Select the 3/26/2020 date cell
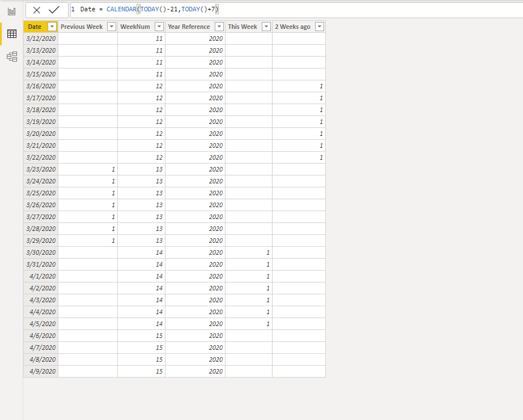 point(41,205)
